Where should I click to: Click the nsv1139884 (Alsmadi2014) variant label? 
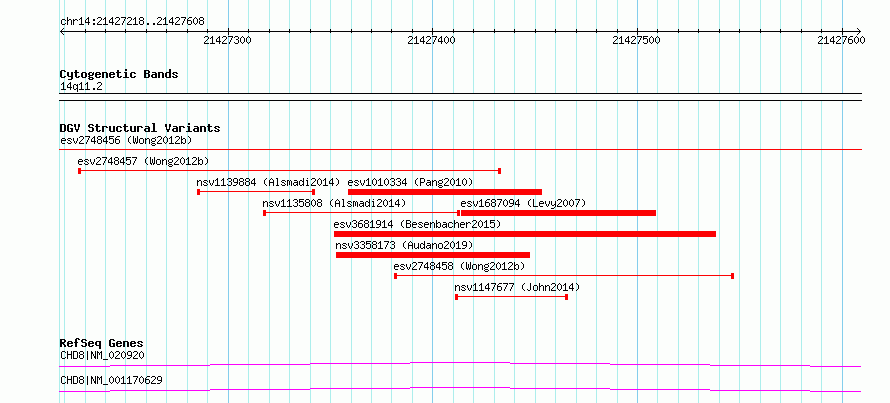click(x=268, y=182)
